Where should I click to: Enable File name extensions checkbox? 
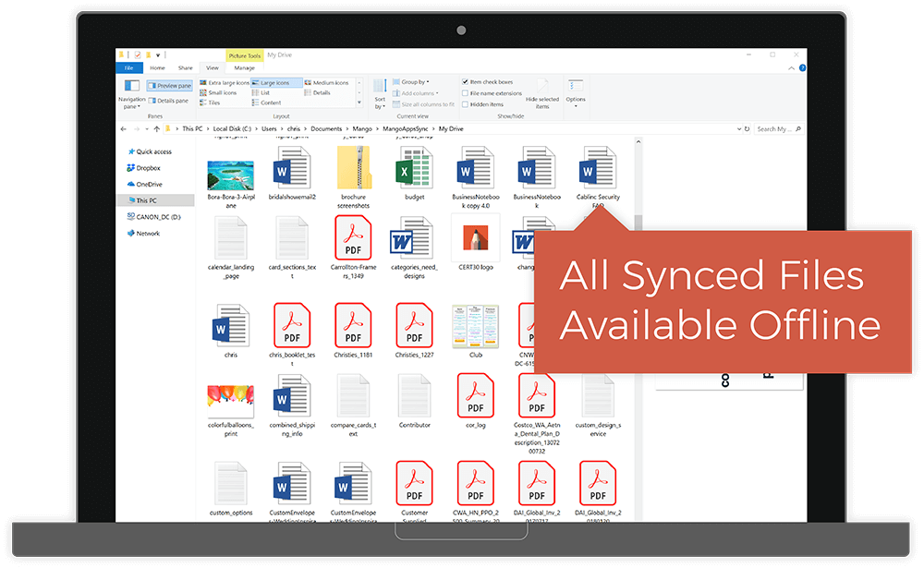click(466, 93)
